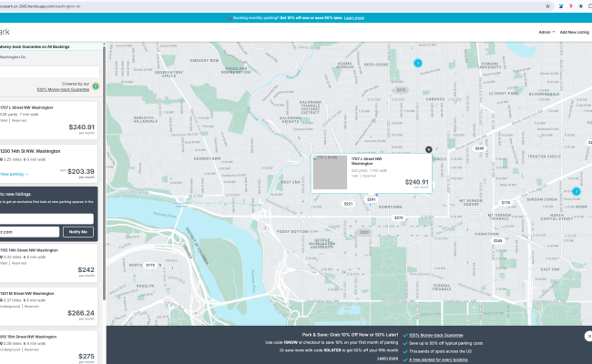This screenshot has width=592, height=364.
Task: Select the $221 map price marker
Action: pyautogui.click(x=348, y=204)
